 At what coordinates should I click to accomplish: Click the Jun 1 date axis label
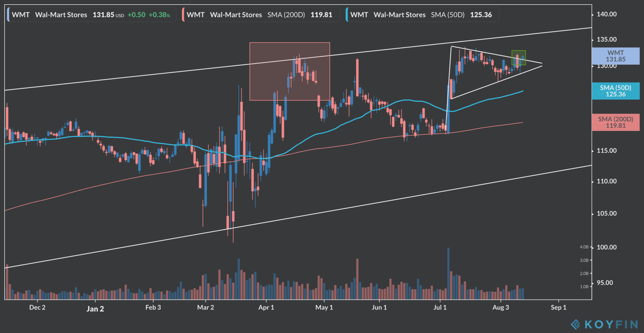[379, 307]
